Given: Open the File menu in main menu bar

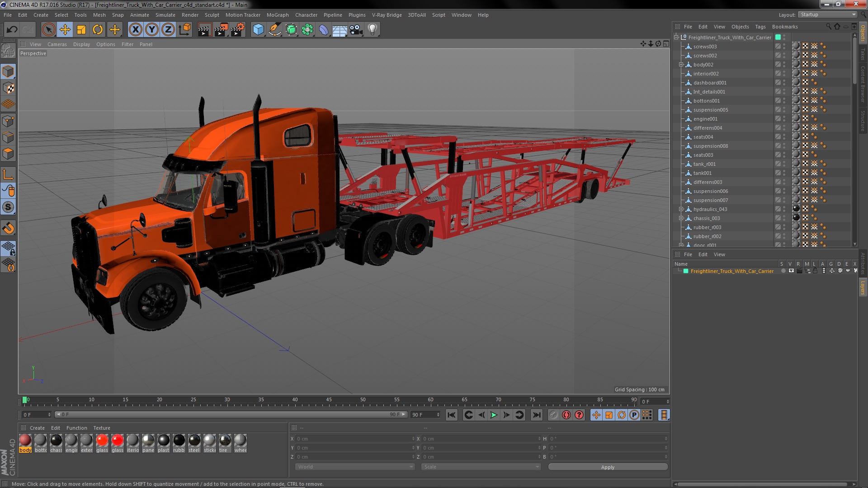Looking at the screenshot, I should point(8,15).
